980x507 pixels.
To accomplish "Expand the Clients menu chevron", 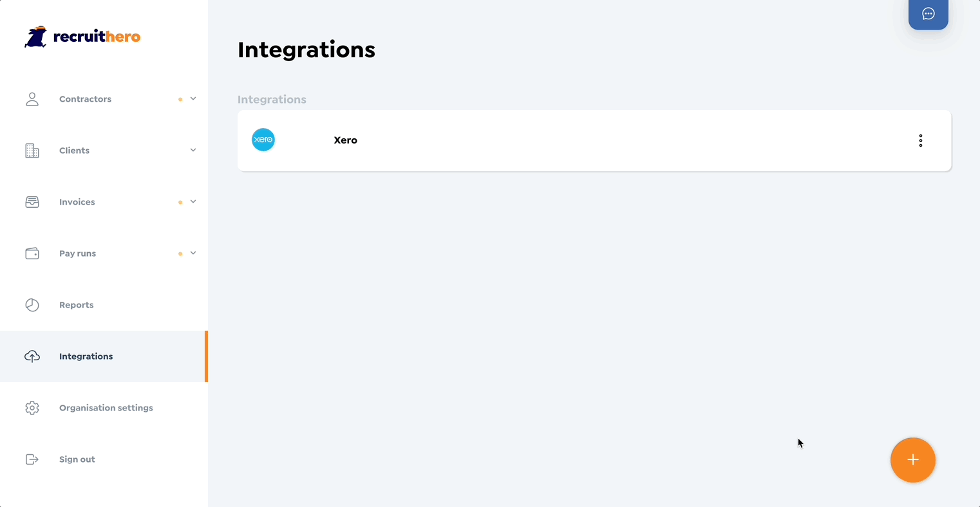I will (x=193, y=150).
